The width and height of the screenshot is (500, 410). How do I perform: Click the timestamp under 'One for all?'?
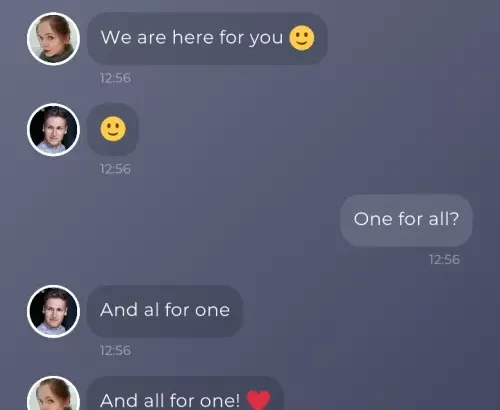coord(444,260)
